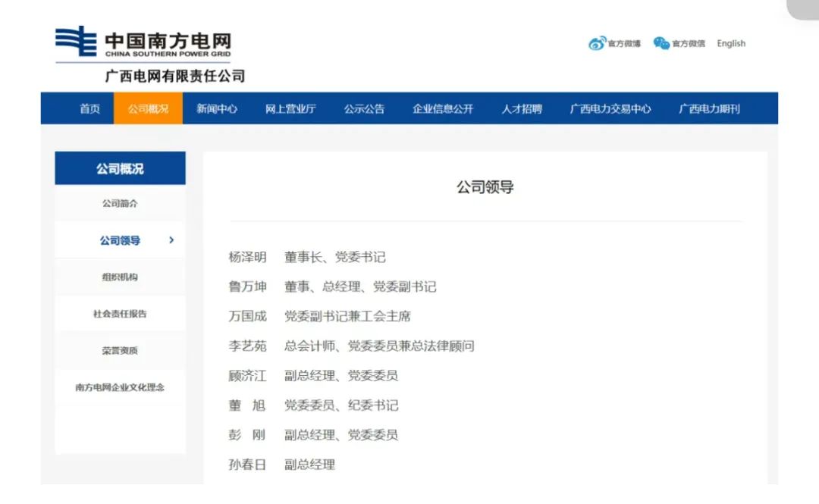
Task: Visit 网上营业厅 in the navbar
Action: (290, 108)
